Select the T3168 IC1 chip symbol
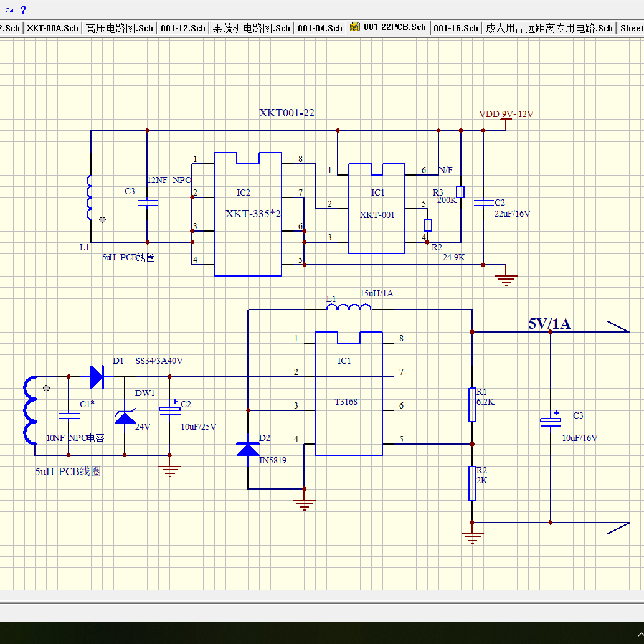The width and height of the screenshot is (644, 644). 349,394
